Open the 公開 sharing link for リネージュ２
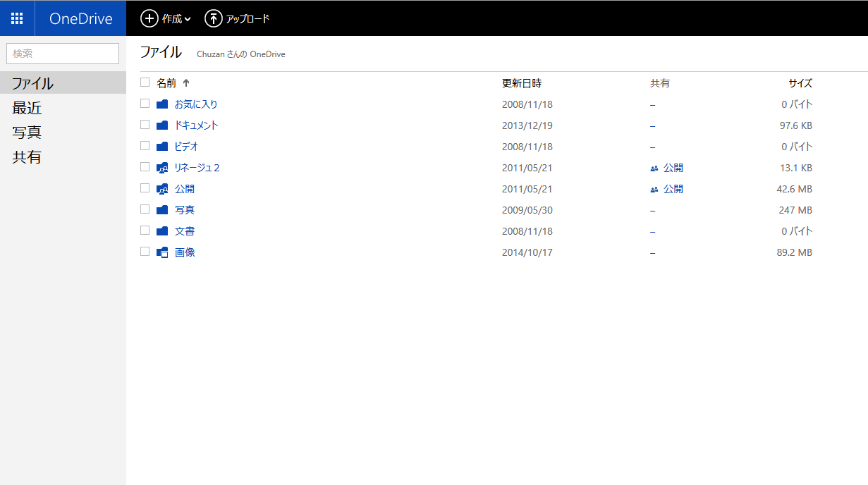 pos(672,167)
